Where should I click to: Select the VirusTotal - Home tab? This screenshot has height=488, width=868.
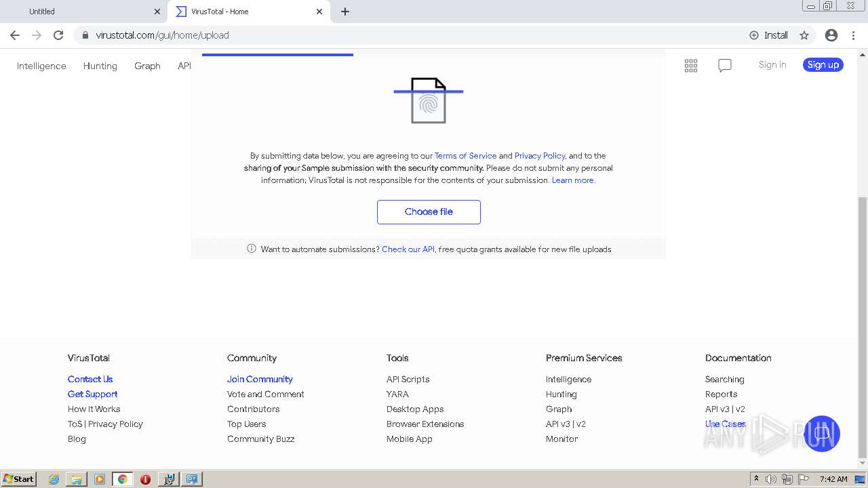point(249,12)
